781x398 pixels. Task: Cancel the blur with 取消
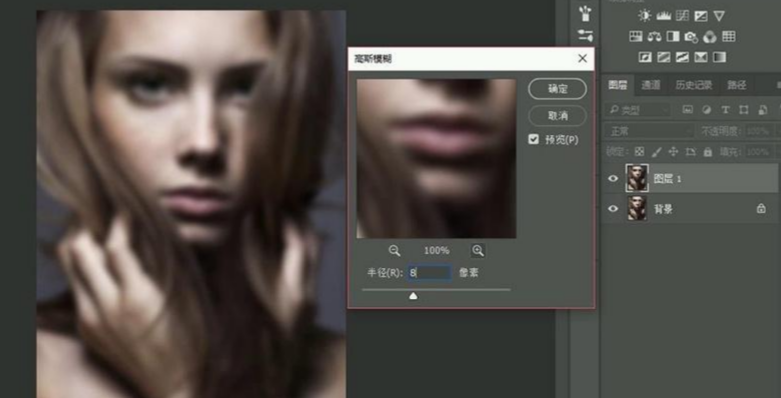tap(557, 116)
